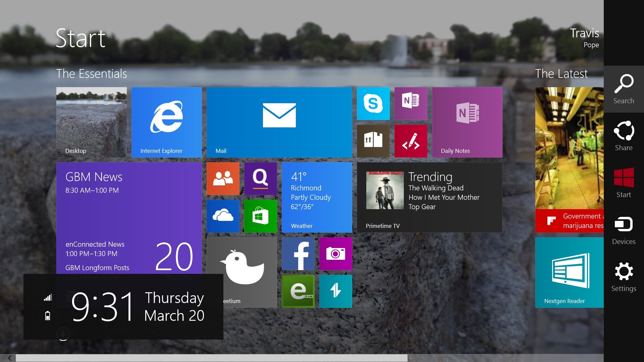Open the purple Q app tile
Image resolution: width=644 pixels, height=362 pixels.
click(261, 179)
